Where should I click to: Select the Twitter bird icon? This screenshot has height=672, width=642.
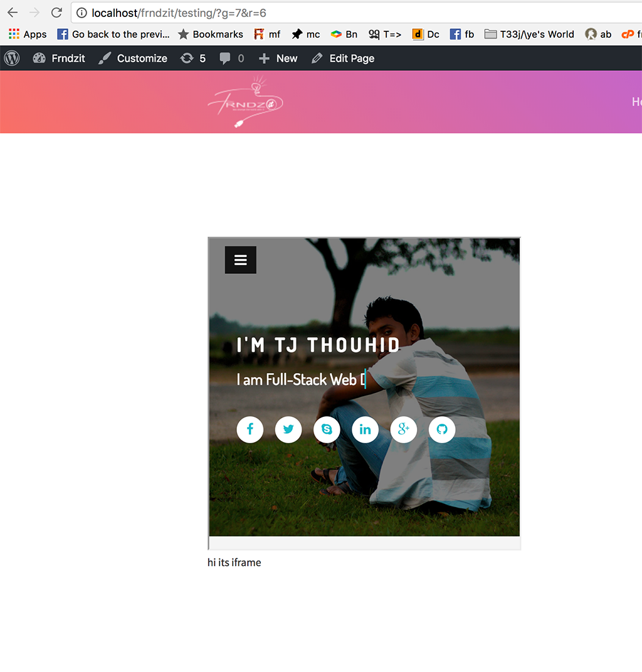(288, 429)
